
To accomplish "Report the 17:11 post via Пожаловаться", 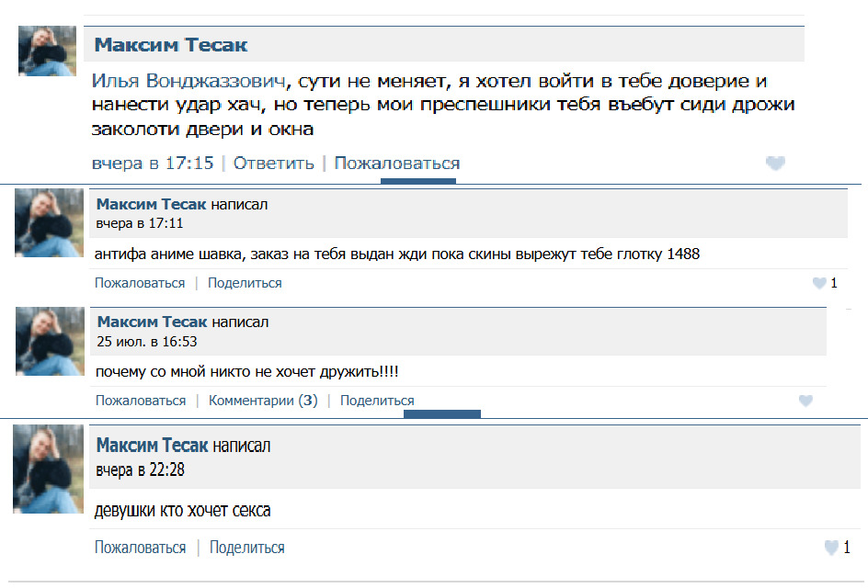I will click(x=140, y=283).
